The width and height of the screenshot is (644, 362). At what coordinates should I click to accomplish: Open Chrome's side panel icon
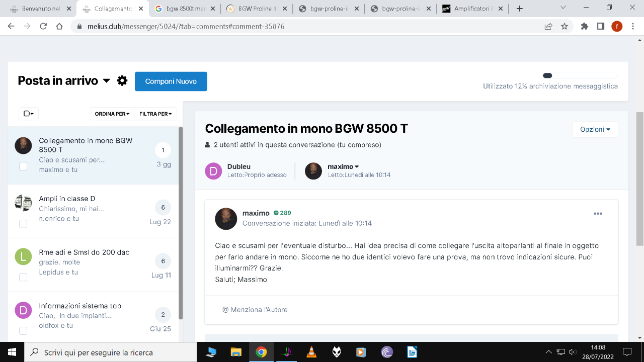coord(600,26)
